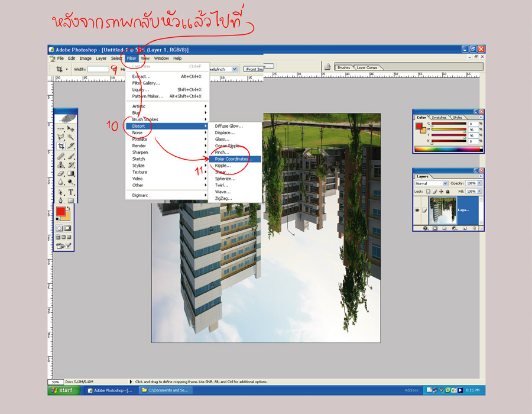The height and width of the screenshot is (414, 532).
Task: Click the Front Image button
Action: tap(255, 69)
